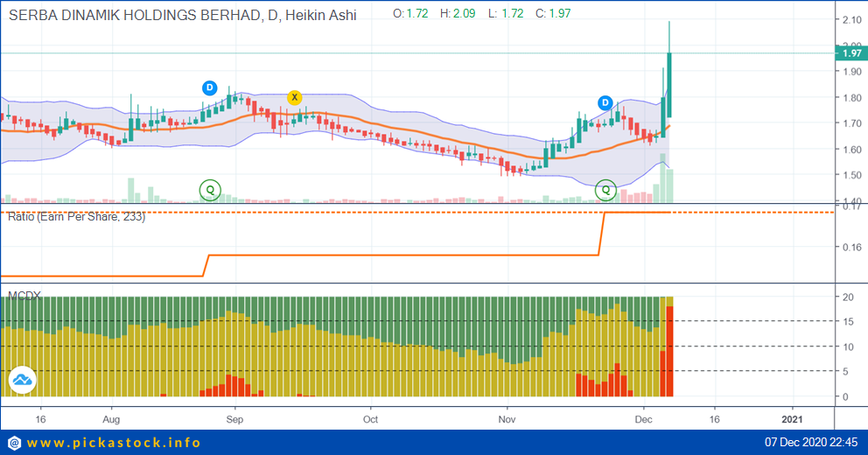Open the green Q marker near late November
Screen dimensions: 868x455
tap(605, 189)
